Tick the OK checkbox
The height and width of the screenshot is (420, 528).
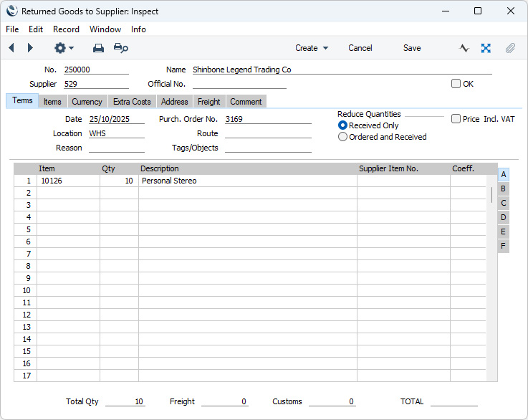click(x=456, y=84)
